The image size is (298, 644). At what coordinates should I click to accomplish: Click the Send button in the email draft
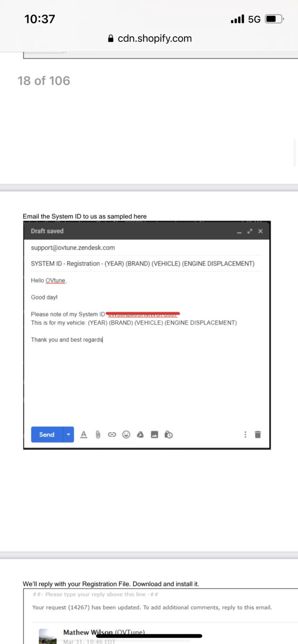tap(47, 435)
